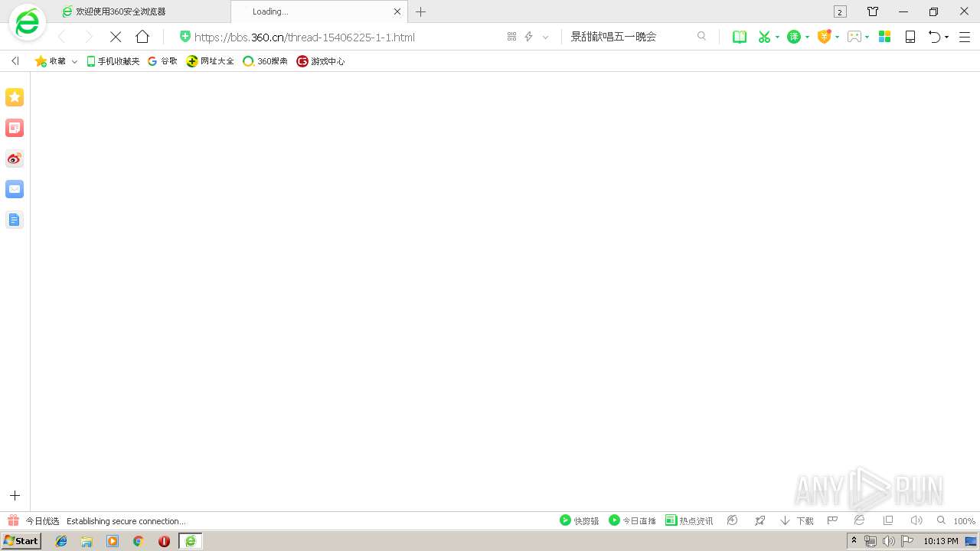
Task: Open the 谷歌 bookmark
Action: pos(162,61)
